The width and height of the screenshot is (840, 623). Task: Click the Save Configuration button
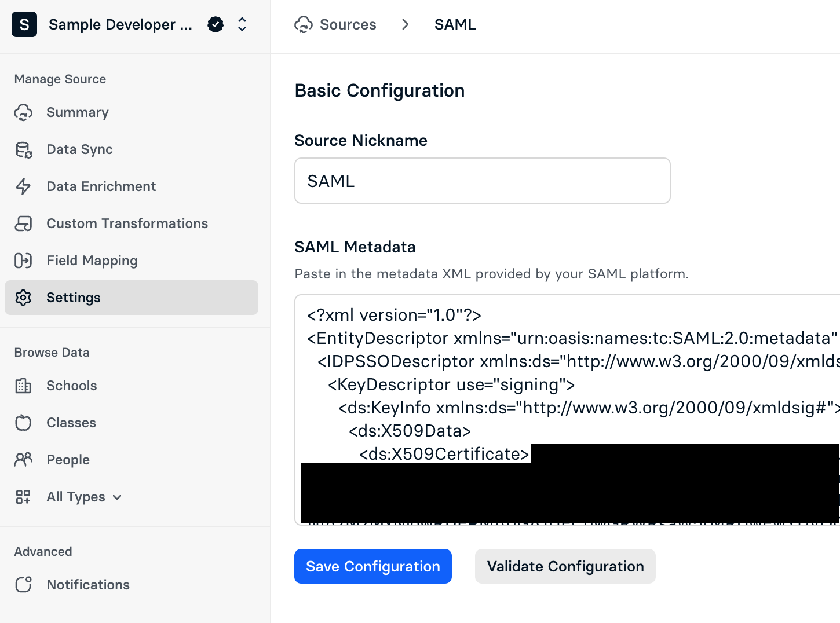click(x=373, y=566)
